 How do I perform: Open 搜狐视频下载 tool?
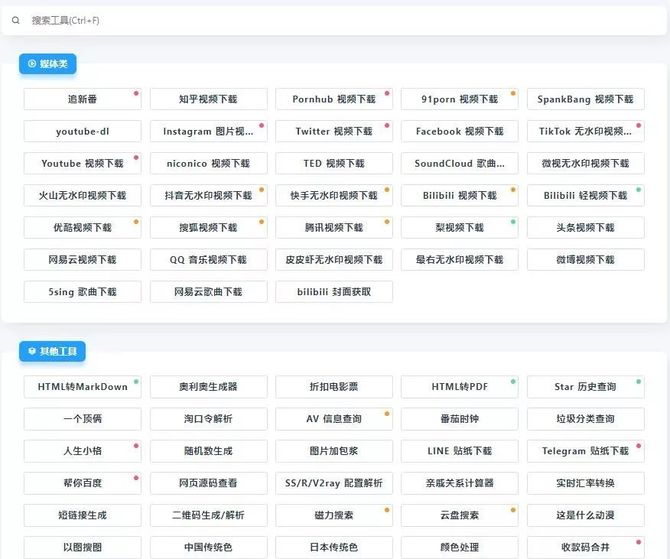209,227
